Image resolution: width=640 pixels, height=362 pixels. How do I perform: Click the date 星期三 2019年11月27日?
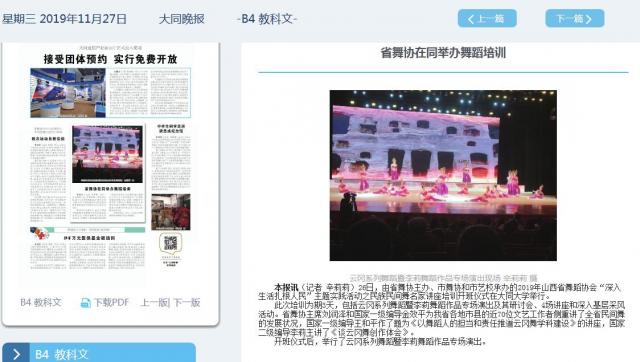[64, 19]
